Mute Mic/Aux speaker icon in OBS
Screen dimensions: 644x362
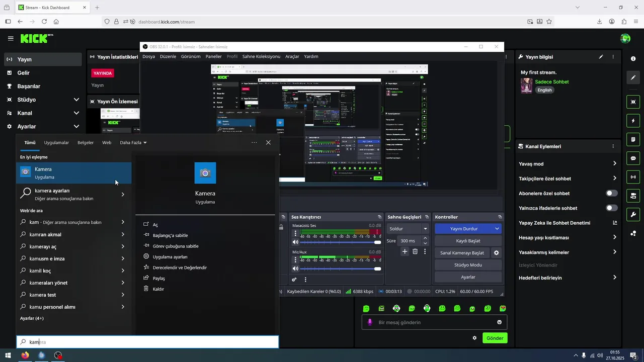tap(295, 268)
